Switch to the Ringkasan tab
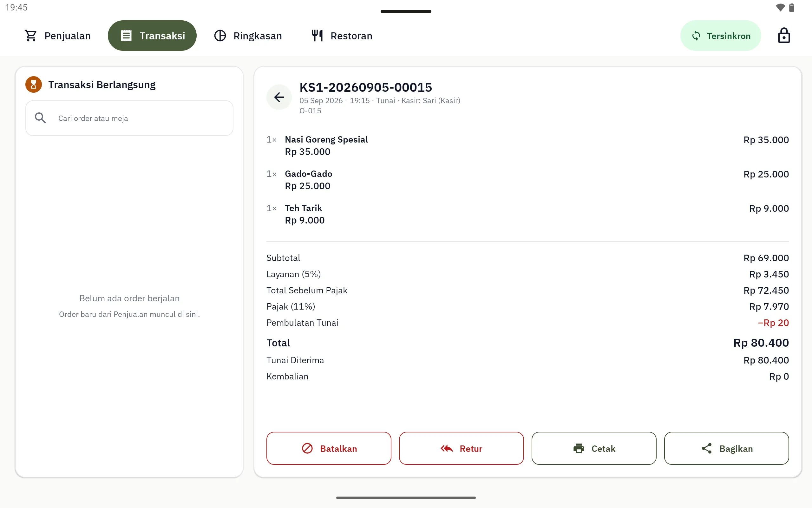Screen dimensions: 812x508 click(248, 36)
